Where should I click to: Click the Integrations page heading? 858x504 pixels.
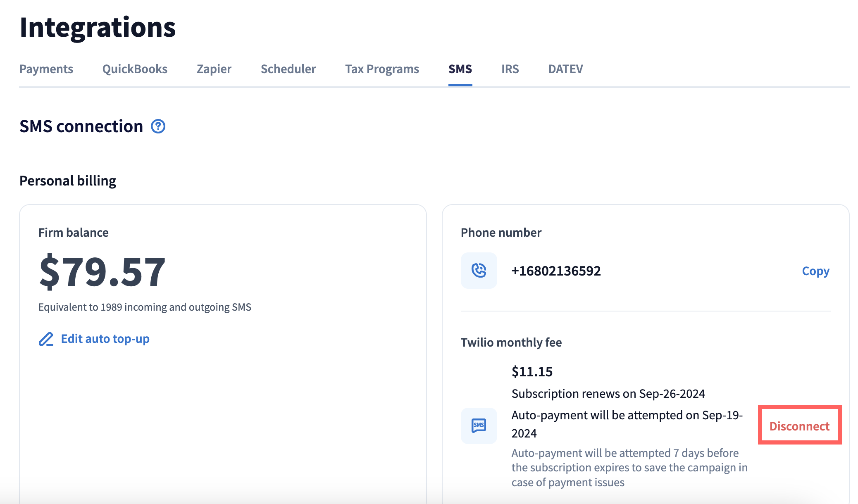[x=98, y=28]
